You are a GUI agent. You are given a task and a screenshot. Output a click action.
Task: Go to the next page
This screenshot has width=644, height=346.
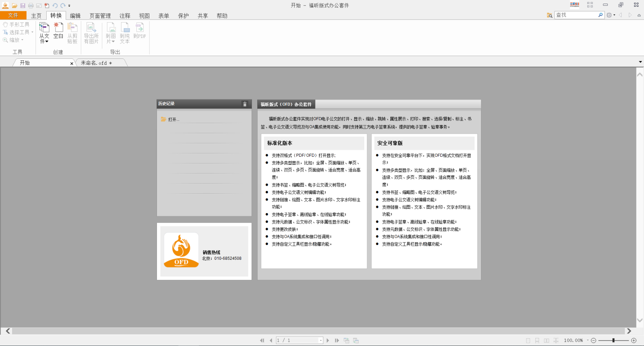pos(328,340)
